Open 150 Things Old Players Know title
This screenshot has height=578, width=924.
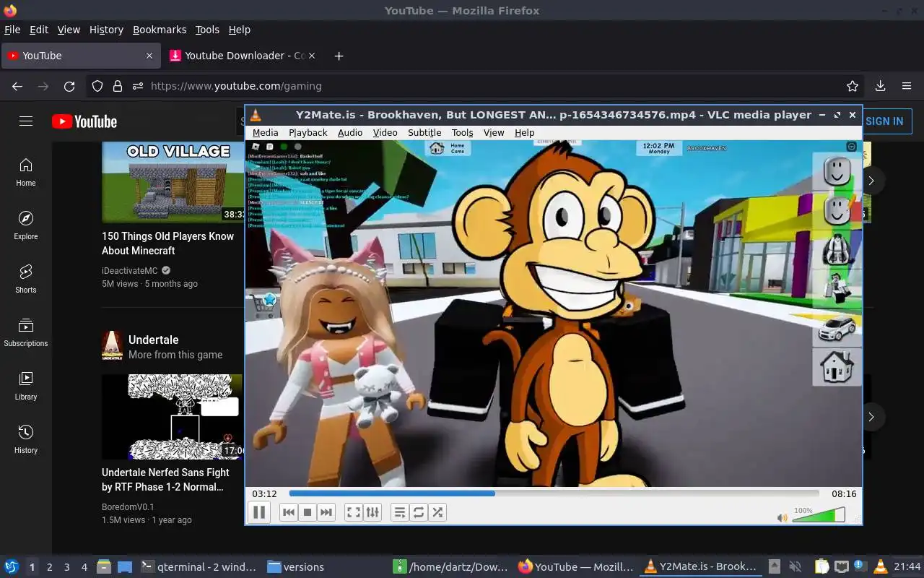click(168, 243)
